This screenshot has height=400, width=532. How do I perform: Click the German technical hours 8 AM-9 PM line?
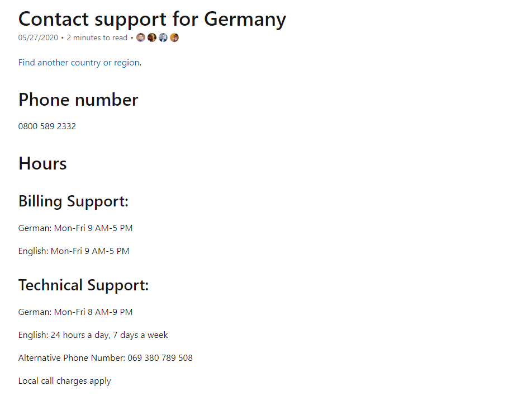coord(75,312)
